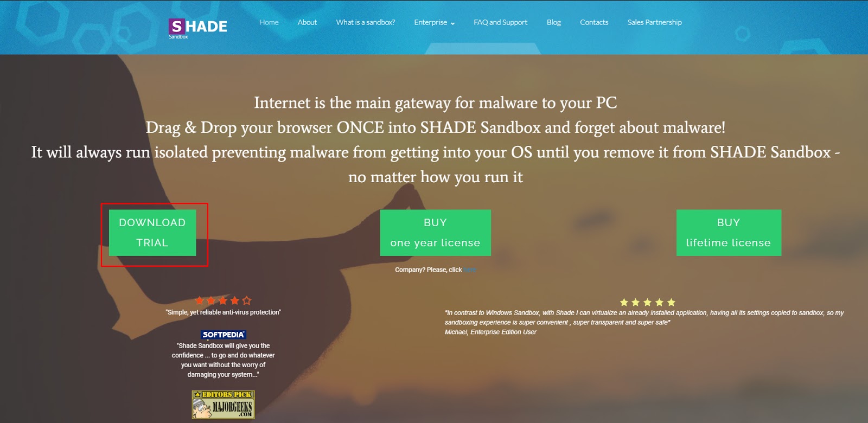The width and height of the screenshot is (868, 423).
Task: Click the Download Trial button
Action: click(x=152, y=233)
